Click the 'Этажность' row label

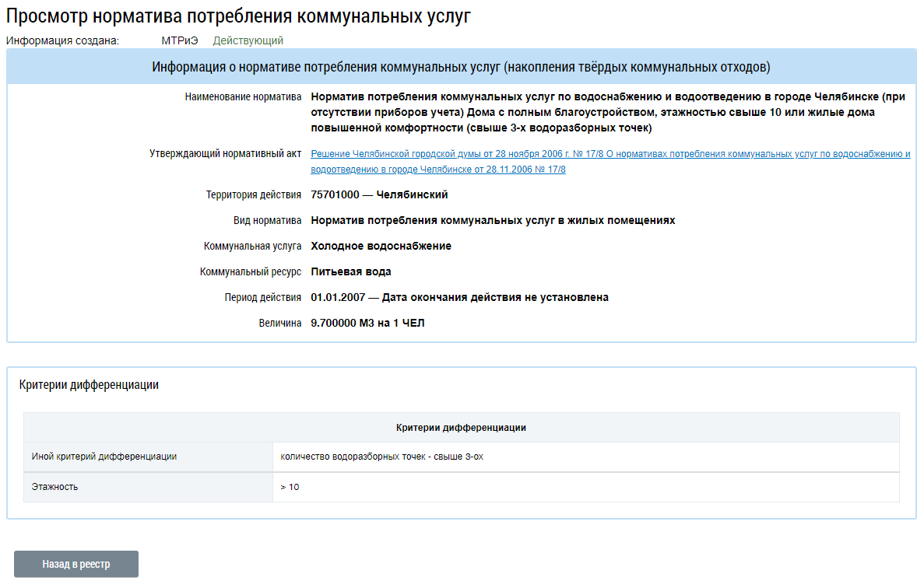(x=54, y=487)
